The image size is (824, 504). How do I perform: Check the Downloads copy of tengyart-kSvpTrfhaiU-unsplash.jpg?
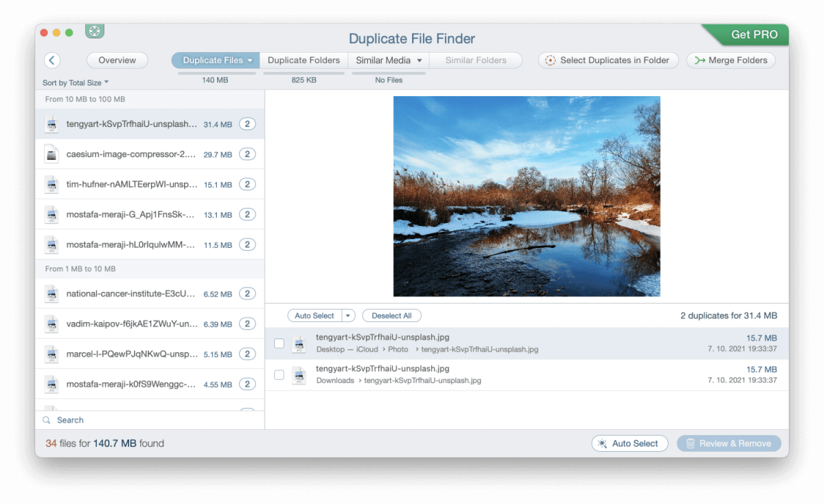(279, 374)
